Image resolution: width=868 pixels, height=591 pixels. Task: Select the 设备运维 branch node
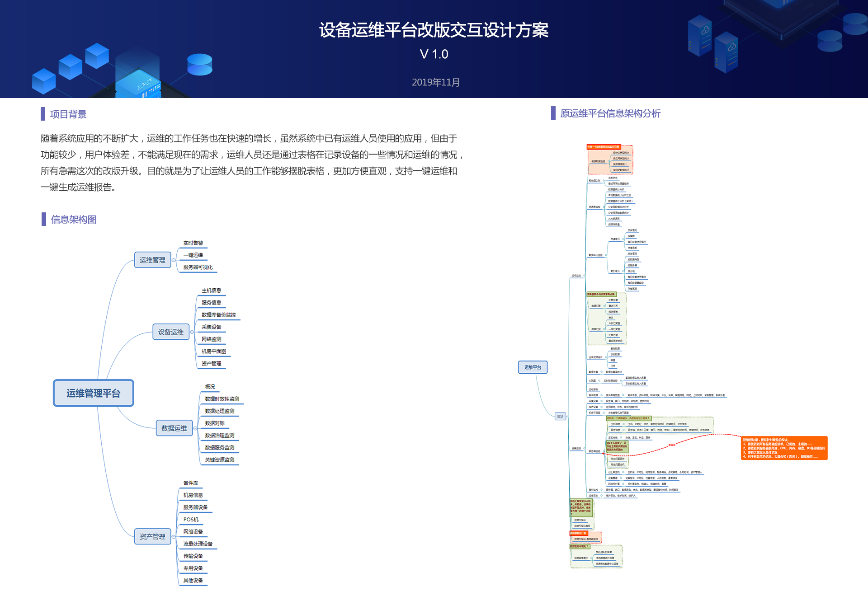coord(171,332)
